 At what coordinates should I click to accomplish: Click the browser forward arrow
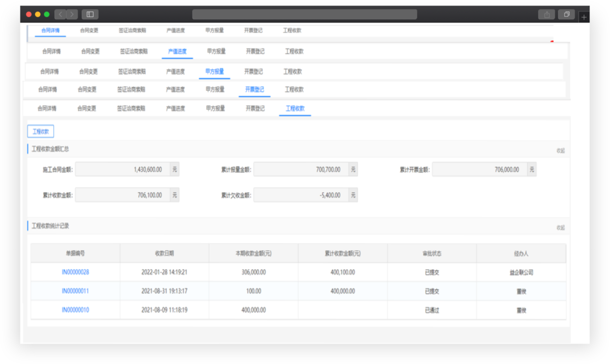click(x=72, y=14)
